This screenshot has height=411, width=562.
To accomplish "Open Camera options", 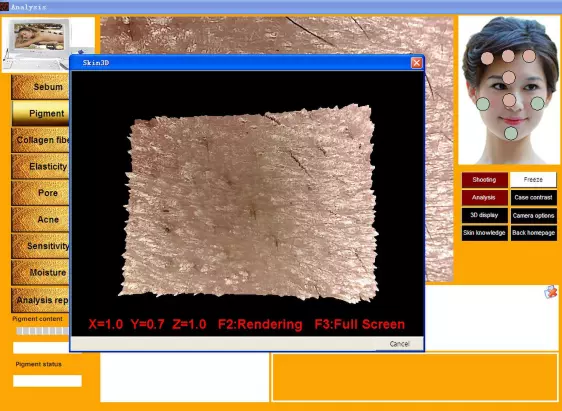I will 533,215.
